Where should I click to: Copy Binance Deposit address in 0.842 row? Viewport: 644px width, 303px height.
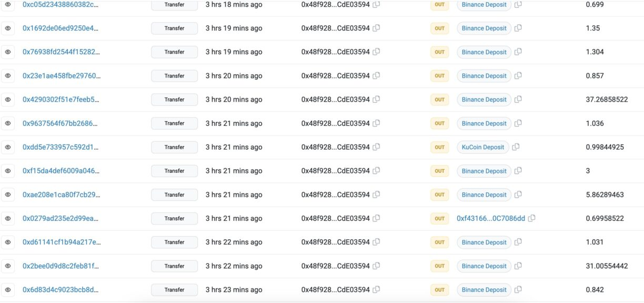(x=518, y=290)
